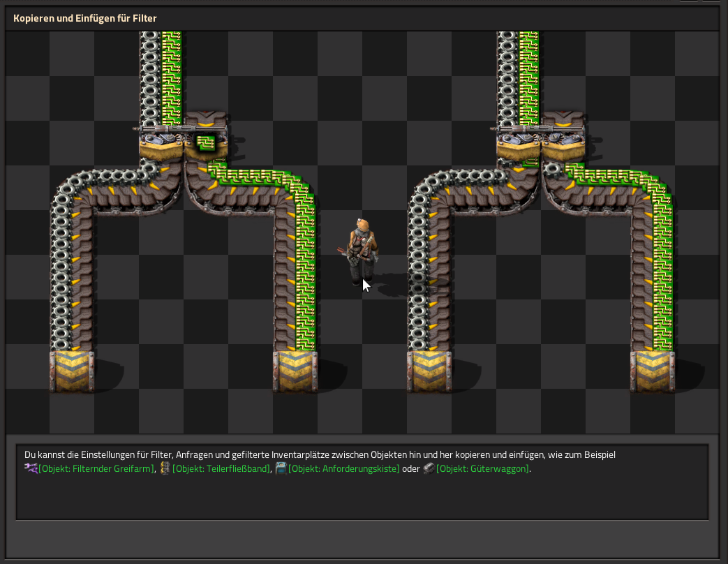Image resolution: width=728 pixels, height=564 pixels.
Task: Open the "Objekt: Filternder Greifarm" link
Action: click(x=96, y=469)
